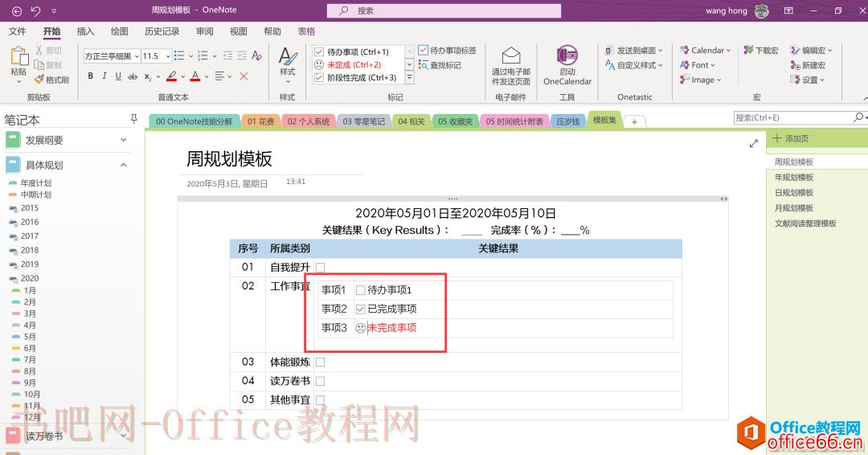
Task: Open the font size dropdown 11.5
Action: tap(168, 56)
